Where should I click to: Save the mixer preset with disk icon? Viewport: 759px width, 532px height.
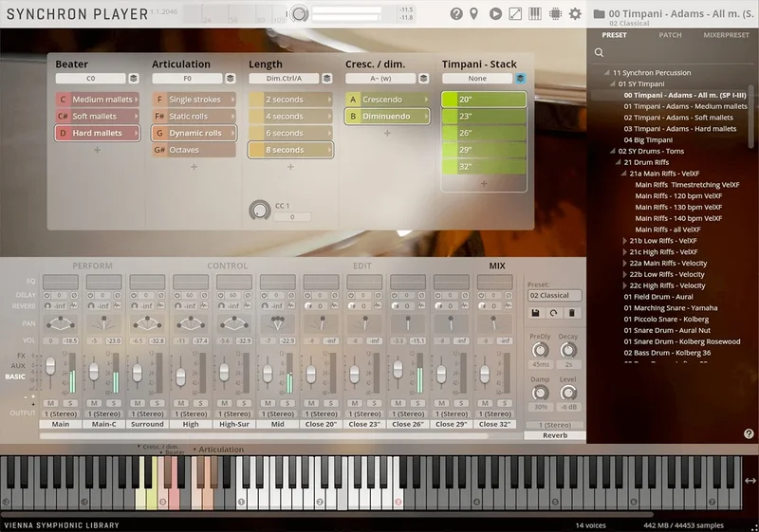[535, 313]
